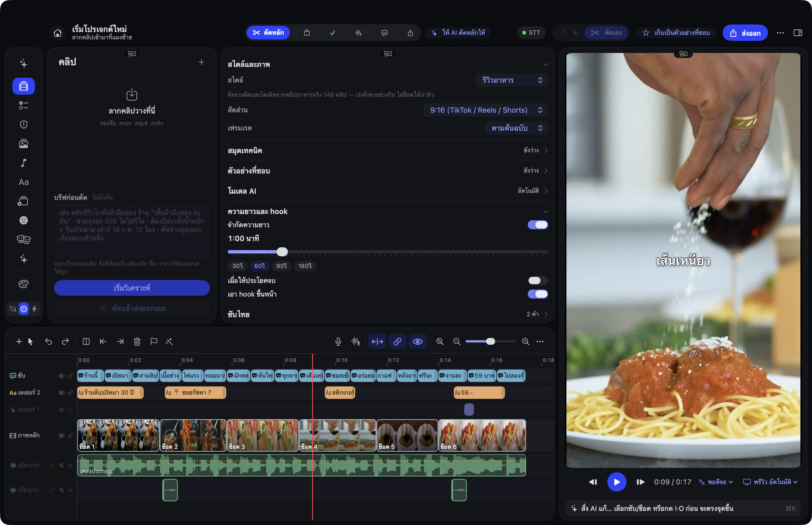Click the flag marker icon in timeline toolbar
Image resolution: width=812 pixels, height=525 pixels.
154,341
